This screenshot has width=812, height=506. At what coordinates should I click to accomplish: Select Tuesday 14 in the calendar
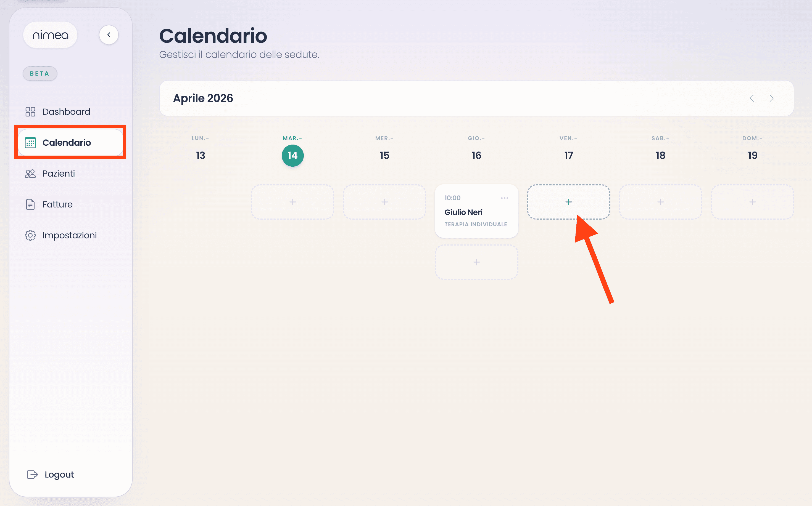292,155
